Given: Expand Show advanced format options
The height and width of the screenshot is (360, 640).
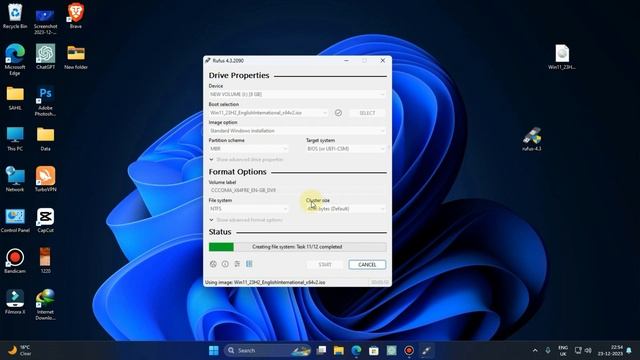Looking at the screenshot, I should [246, 220].
